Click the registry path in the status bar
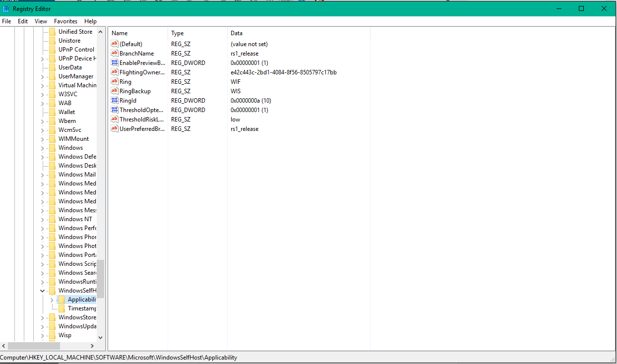The image size is (617, 364). pos(119,357)
